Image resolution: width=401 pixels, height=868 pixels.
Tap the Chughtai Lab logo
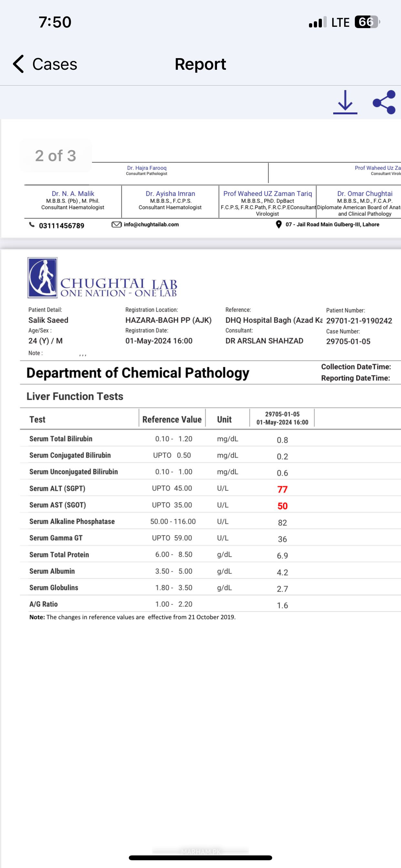point(102,278)
